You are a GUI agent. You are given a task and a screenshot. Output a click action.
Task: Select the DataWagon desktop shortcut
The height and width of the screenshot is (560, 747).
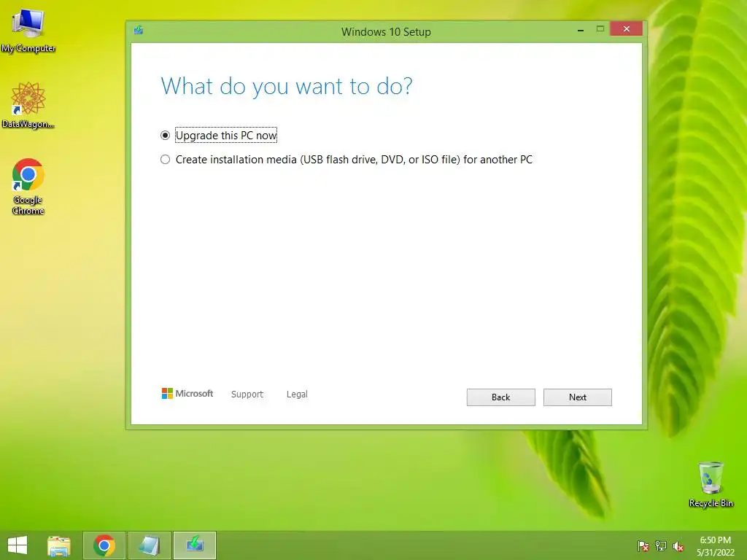point(28,105)
